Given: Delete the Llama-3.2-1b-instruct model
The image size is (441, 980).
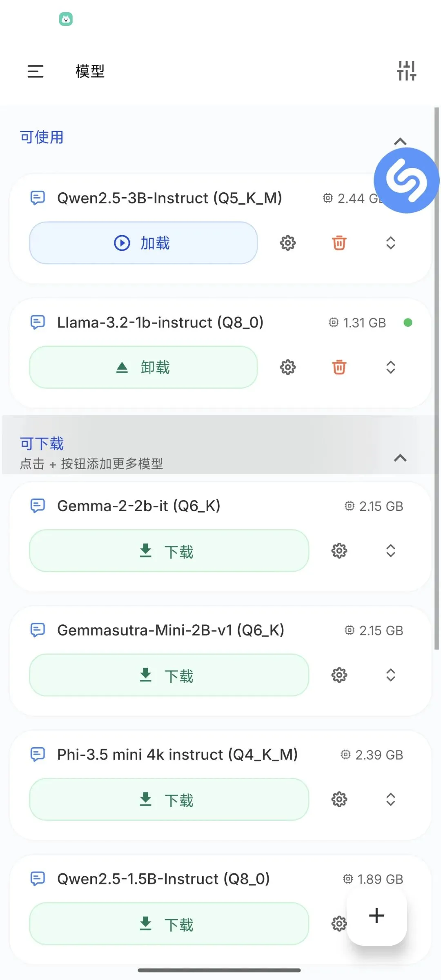Looking at the screenshot, I should 339,367.
